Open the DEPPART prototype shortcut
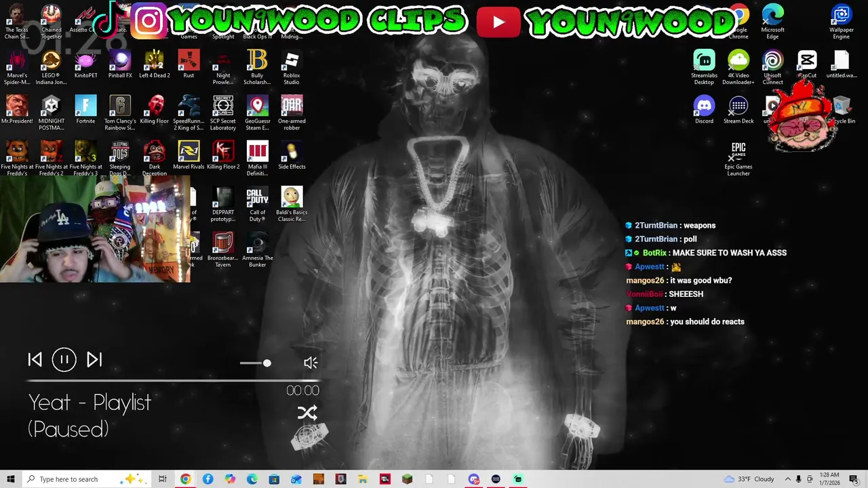Viewport: 868px width, 488px height. (223, 205)
